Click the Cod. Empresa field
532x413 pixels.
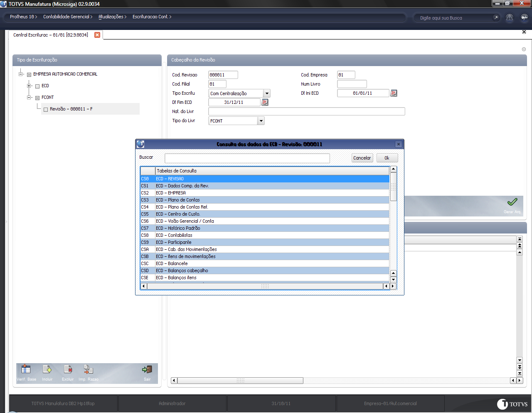pyautogui.click(x=346, y=75)
